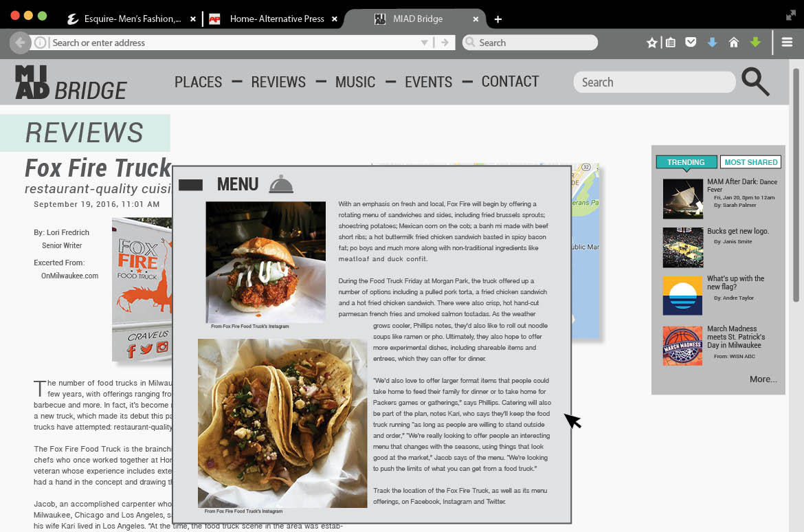The width and height of the screenshot is (804, 532).
Task: Click the new tab plus button
Action: (x=498, y=19)
